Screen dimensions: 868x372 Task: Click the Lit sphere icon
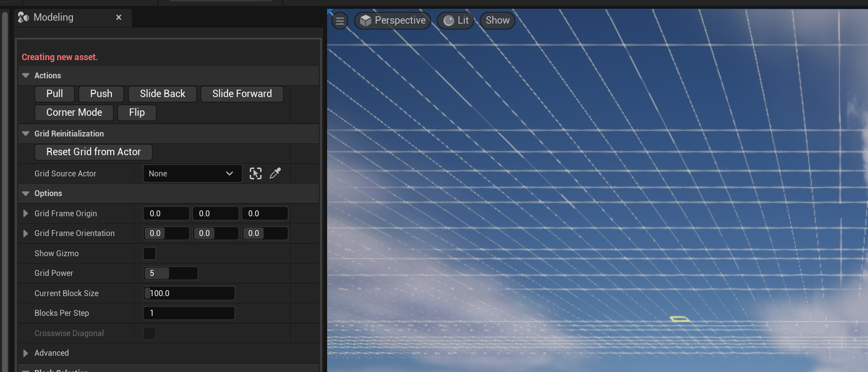click(449, 21)
